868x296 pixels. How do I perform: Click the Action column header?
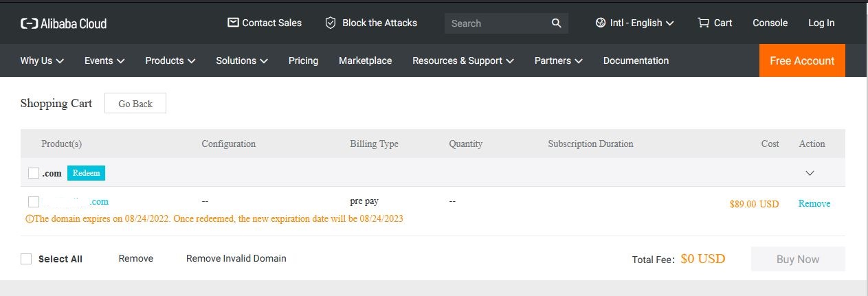812,144
